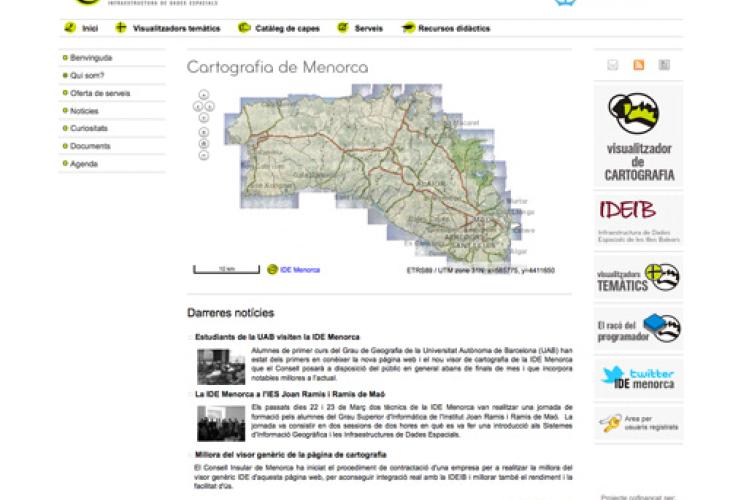
Task: Open the Visualitzador de Cartografia banner
Action: [x=639, y=137]
